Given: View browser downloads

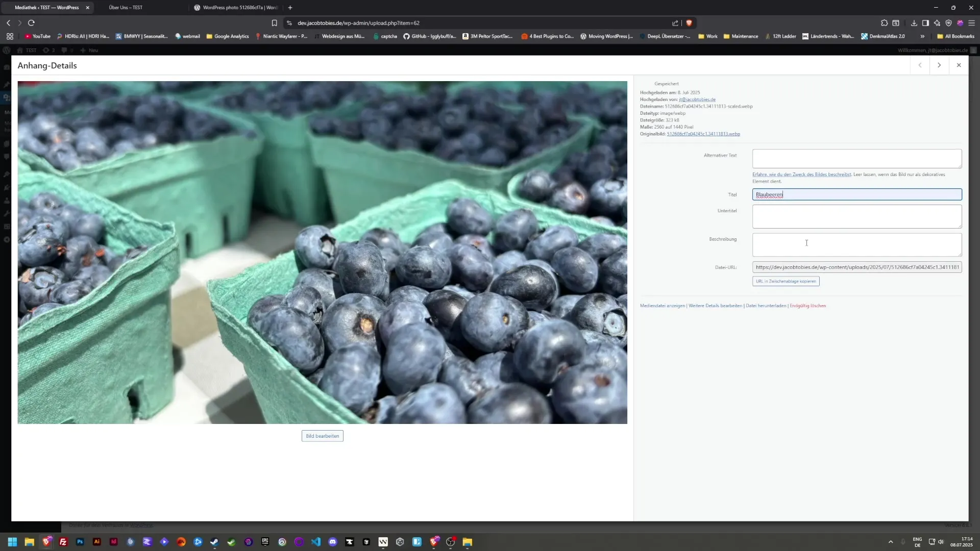Looking at the screenshot, I should (914, 23).
